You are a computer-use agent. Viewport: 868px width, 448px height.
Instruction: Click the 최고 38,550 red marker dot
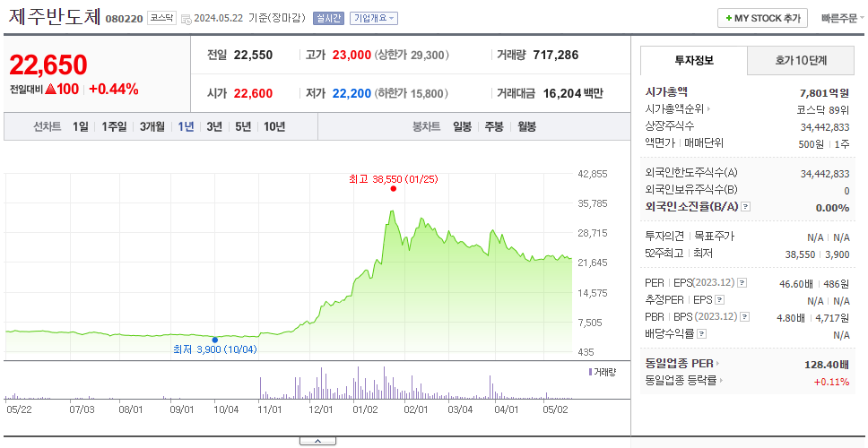(393, 188)
